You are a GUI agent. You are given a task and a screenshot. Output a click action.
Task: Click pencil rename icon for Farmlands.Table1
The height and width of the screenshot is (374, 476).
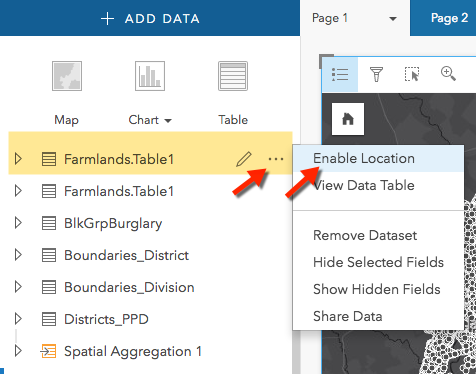244,159
